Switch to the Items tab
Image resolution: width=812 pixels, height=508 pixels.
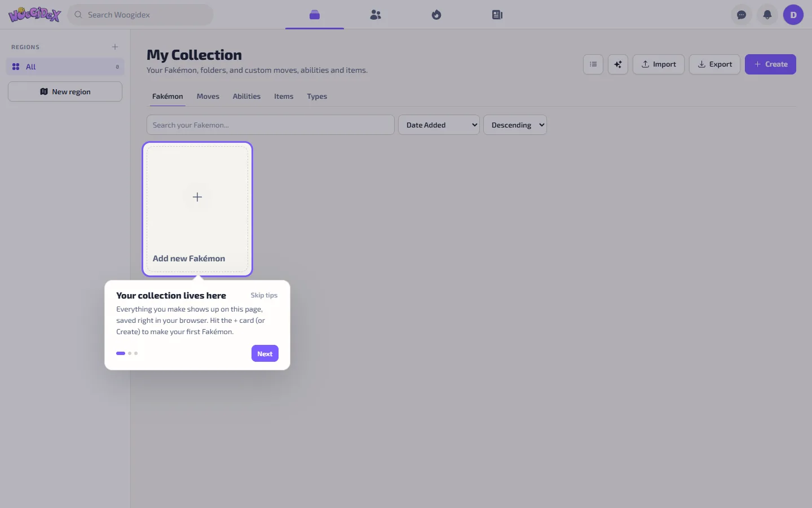click(284, 97)
